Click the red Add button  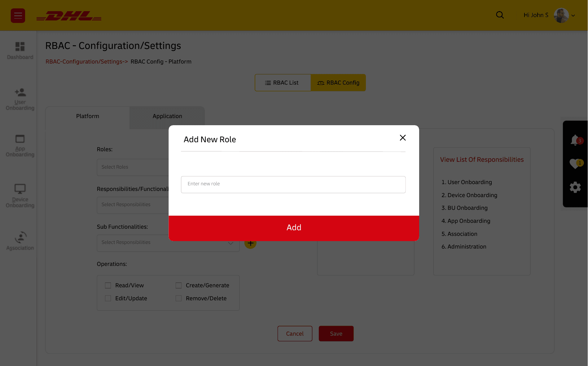point(294,228)
